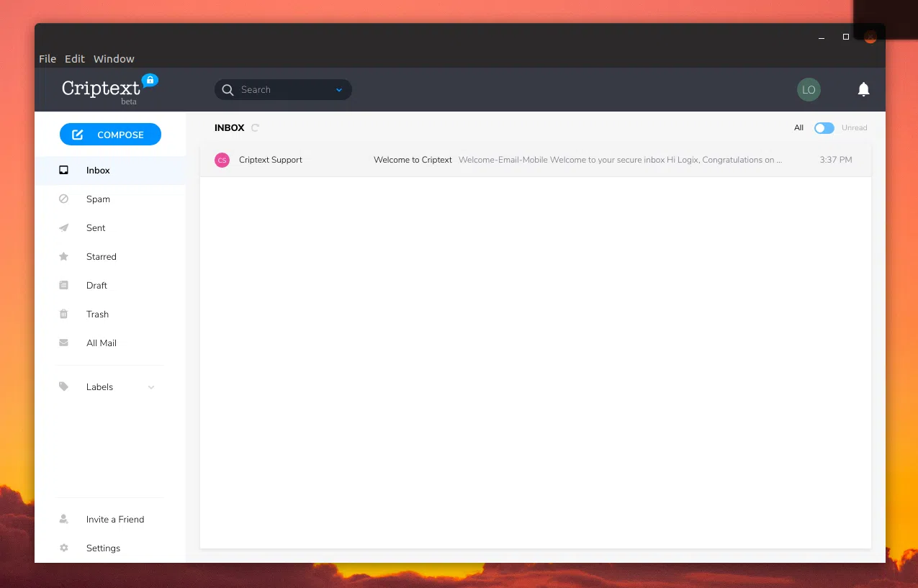This screenshot has width=918, height=588.
Task: Click the INBOX heading
Action: pos(230,127)
